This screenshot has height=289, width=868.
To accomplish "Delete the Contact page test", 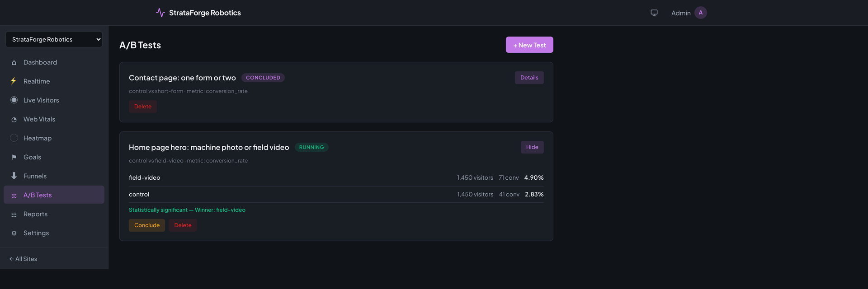I will click(x=143, y=107).
